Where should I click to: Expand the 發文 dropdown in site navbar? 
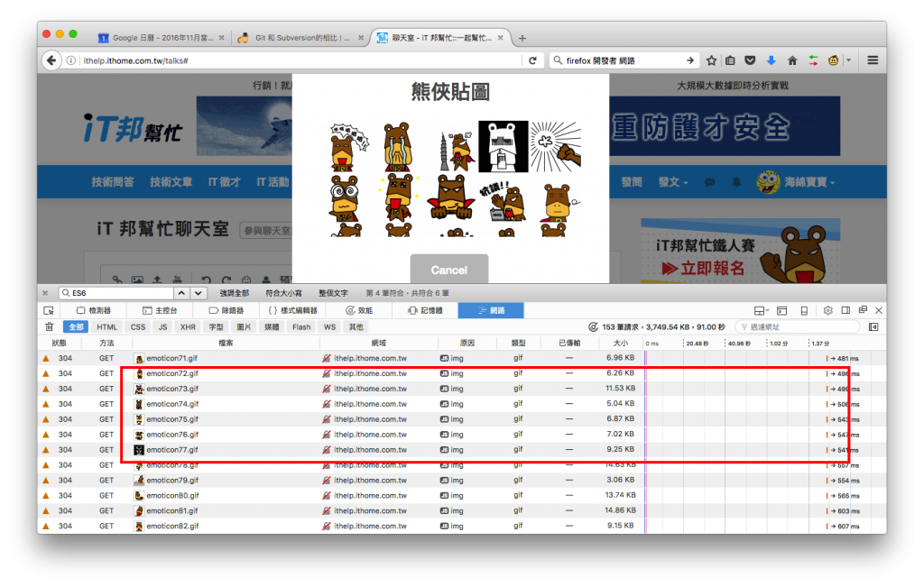[x=673, y=182]
